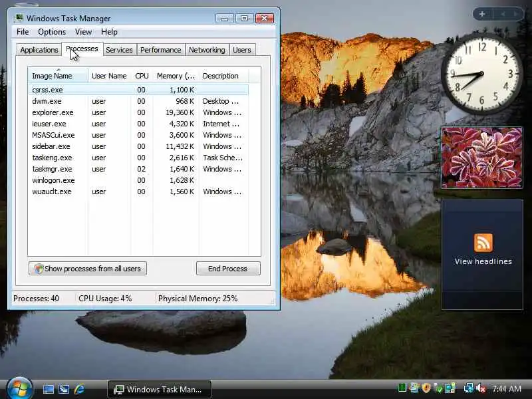Image resolution: width=532 pixels, height=399 pixels.
Task: Click the muted volume tray icon
Action: 481,388
